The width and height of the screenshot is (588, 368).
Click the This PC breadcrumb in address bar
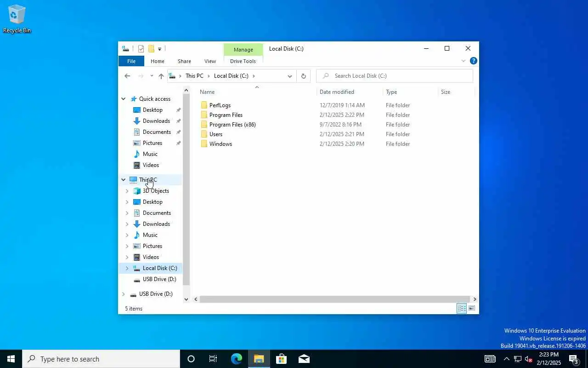click(x=194, y=76)
